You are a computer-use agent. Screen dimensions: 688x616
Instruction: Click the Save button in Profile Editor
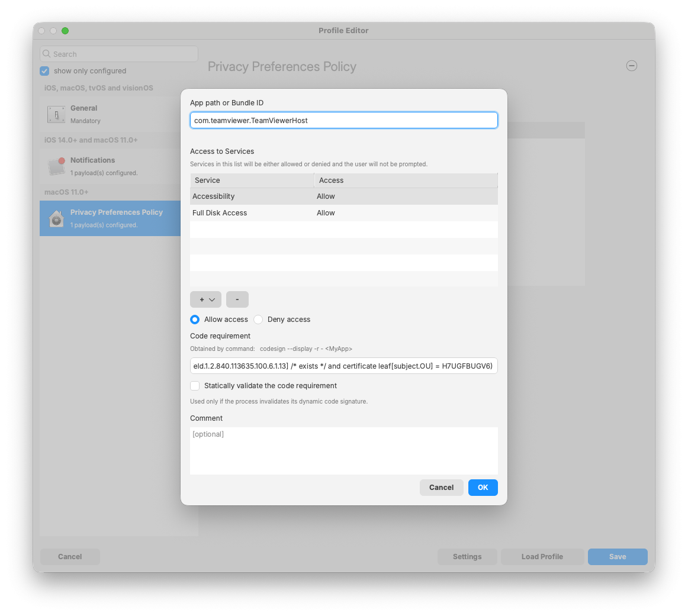(x=618, y=557)
